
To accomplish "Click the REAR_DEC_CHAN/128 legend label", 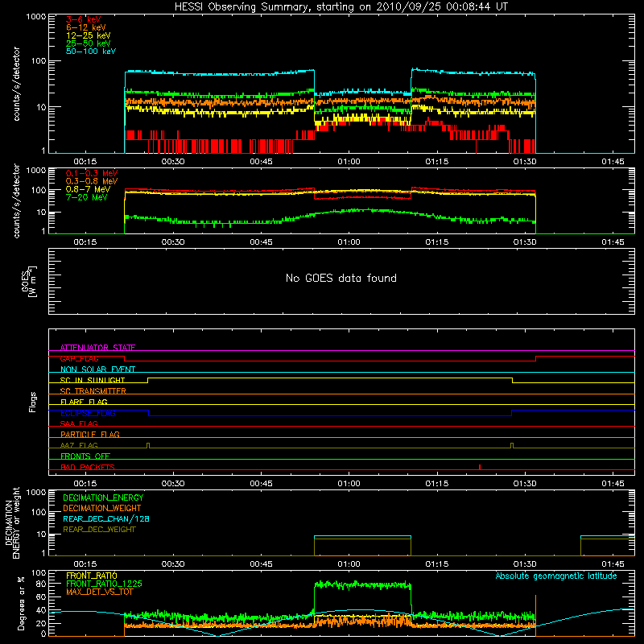I will click(106, 519).
